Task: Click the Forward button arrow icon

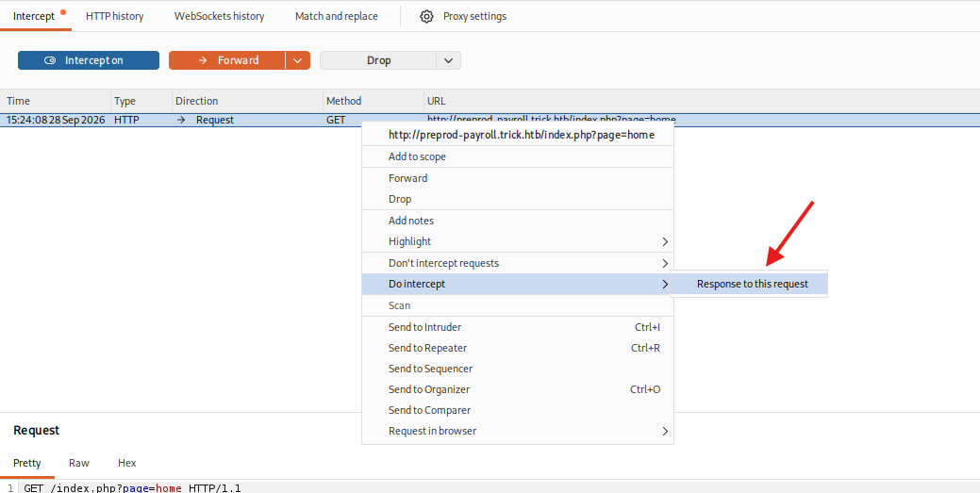Action: pyautogui.click(x=202, y=60)
